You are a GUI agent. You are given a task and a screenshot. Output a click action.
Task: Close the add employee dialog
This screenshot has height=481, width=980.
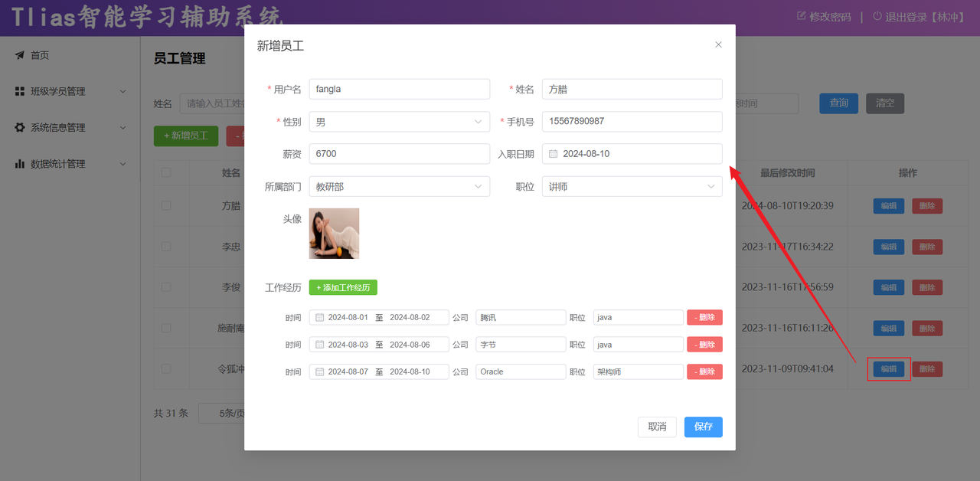718,45
